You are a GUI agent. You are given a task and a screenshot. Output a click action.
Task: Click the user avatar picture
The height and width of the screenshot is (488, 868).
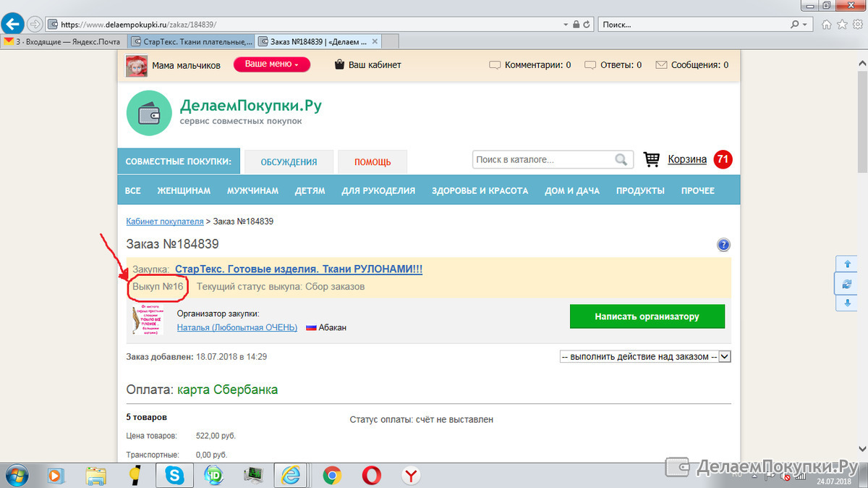pyautogui.click(x=137, y=66)
